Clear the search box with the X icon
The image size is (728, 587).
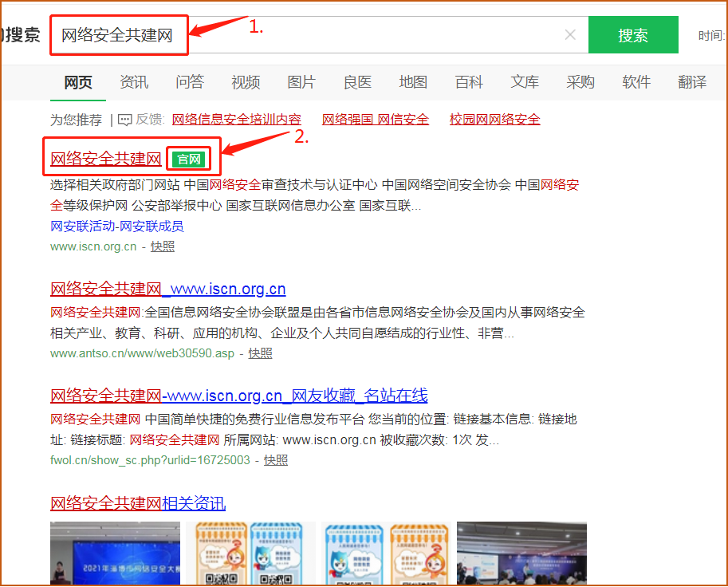[570, 35]
